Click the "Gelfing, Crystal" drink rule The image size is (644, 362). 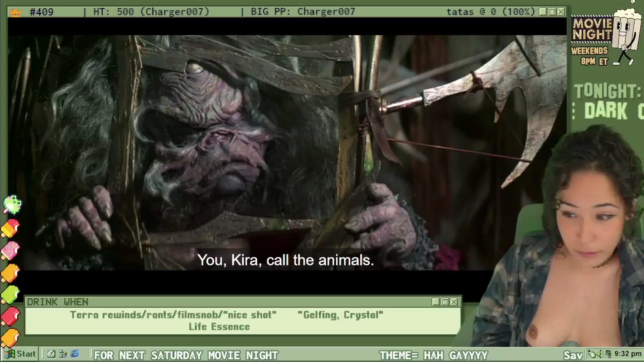(x=340, y=315)
